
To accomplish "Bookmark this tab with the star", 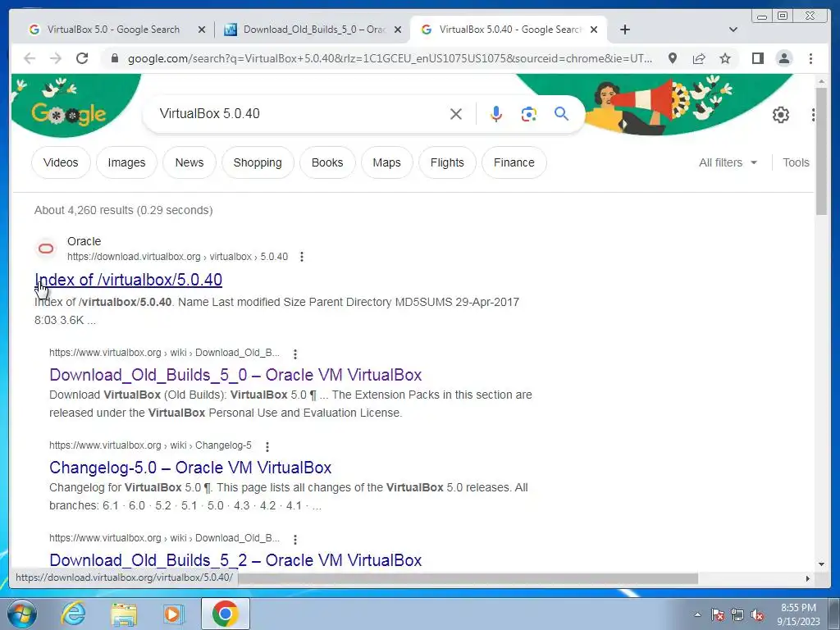I will point(725,58).
